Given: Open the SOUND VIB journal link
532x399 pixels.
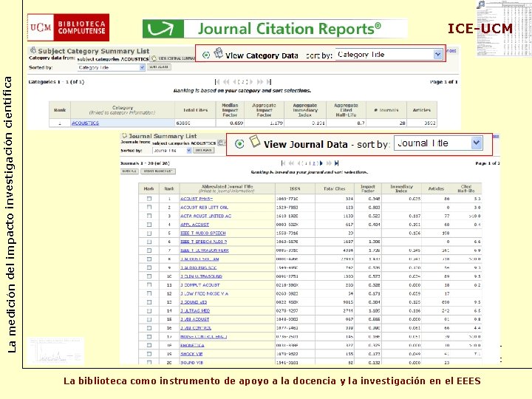Looking at the screenshot, I should tap(191, 363).
